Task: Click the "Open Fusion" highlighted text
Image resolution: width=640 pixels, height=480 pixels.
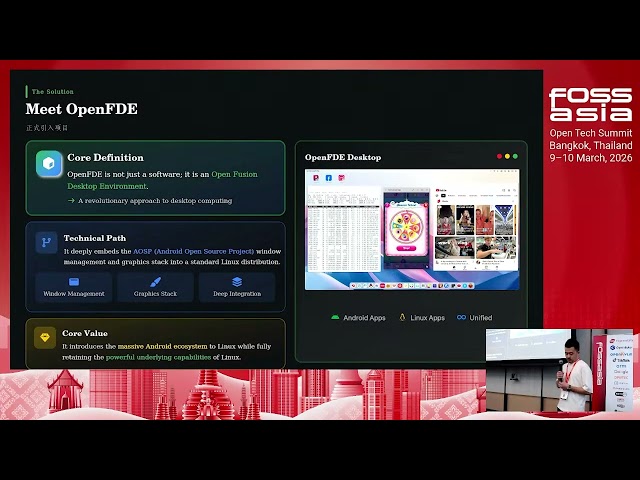Action: 234,174
